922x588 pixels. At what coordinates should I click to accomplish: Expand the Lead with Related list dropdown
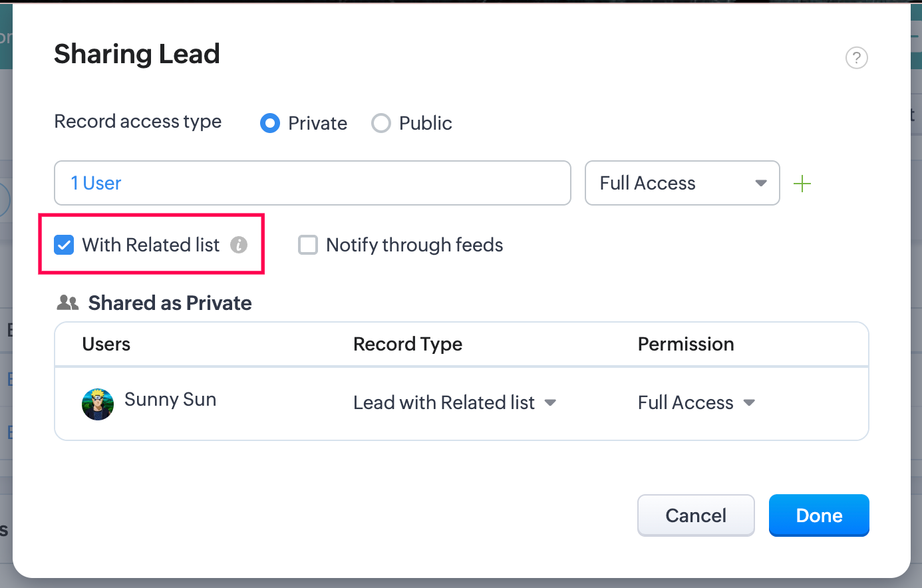coord(454,402)
